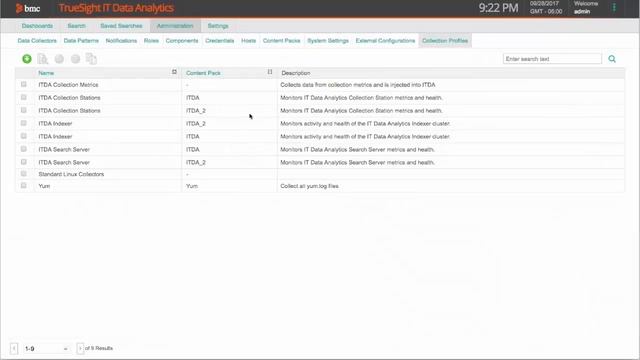Go to the next results page arrow
The width and height of the screenshot is (640, 360).
tap(80, 348)
